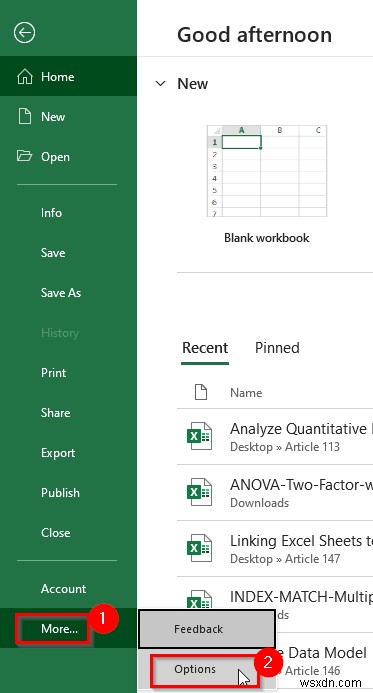Click the Desktop » Article 113 path
Viewport: 373px width, 693px height.
pos(285,447)
